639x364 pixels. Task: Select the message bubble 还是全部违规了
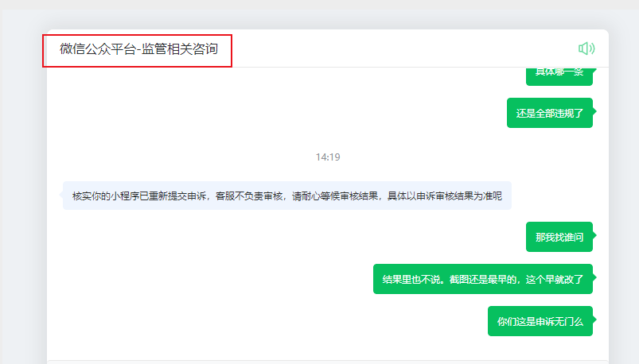pos(550,113)
